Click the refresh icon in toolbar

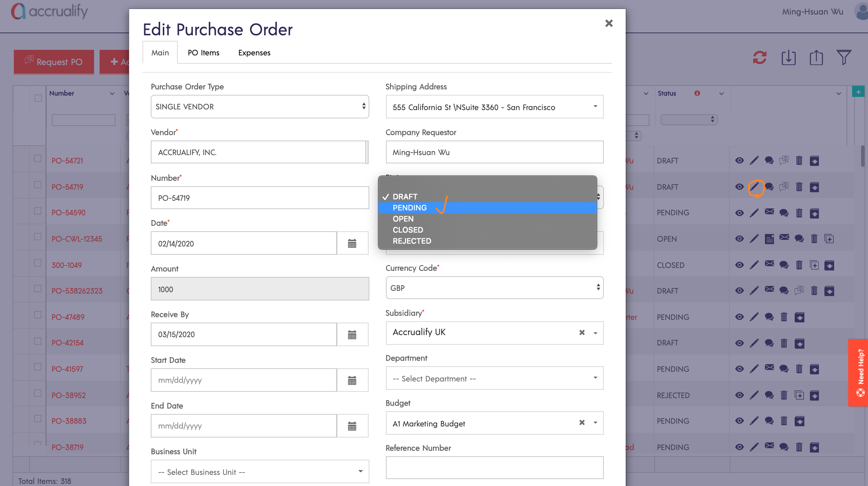pos(760,57)
